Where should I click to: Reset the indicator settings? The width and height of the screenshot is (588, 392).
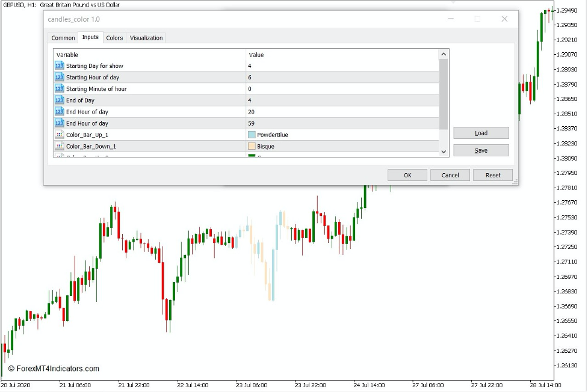492,174
